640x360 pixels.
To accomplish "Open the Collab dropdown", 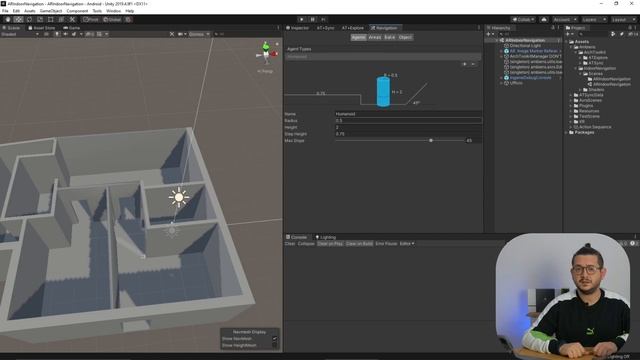I will (523, 19).
